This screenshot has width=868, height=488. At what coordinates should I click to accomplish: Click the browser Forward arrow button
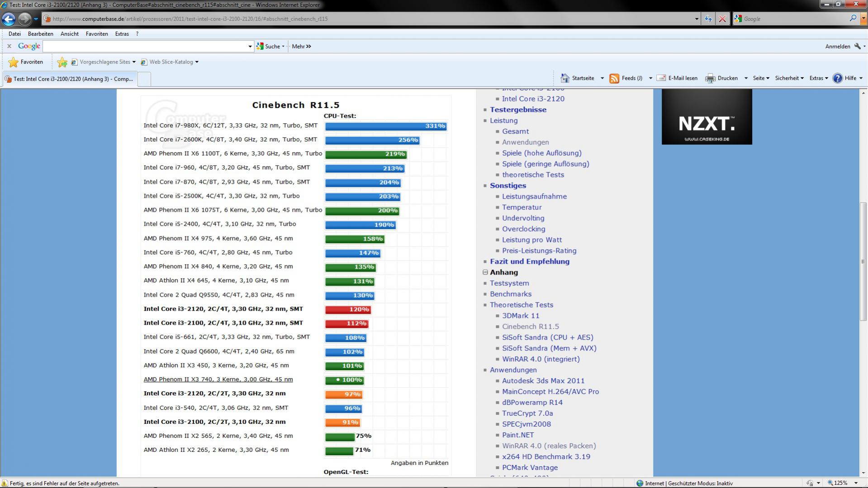25,19
